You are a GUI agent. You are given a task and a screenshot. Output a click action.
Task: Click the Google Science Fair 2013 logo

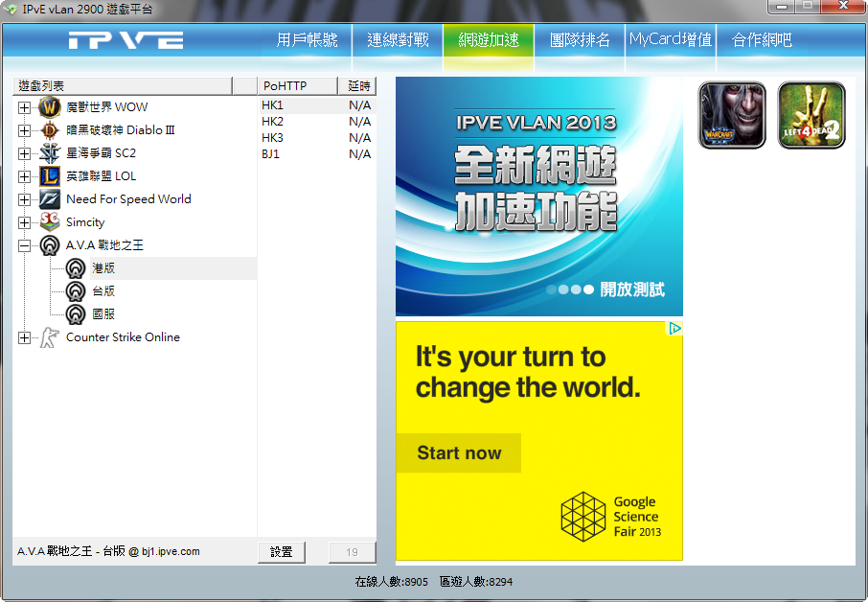coord(610,517)
